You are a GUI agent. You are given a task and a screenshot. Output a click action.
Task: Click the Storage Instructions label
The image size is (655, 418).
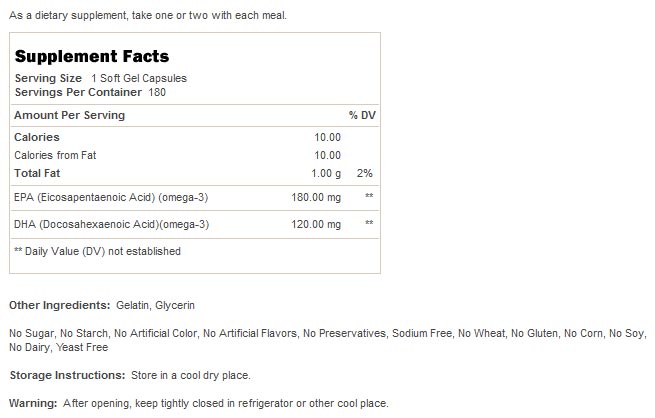pos(66,375)
